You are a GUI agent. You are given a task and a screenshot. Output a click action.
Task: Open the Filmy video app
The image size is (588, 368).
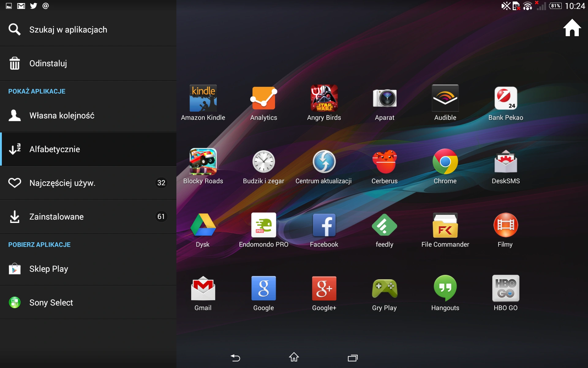coord(506,230)
